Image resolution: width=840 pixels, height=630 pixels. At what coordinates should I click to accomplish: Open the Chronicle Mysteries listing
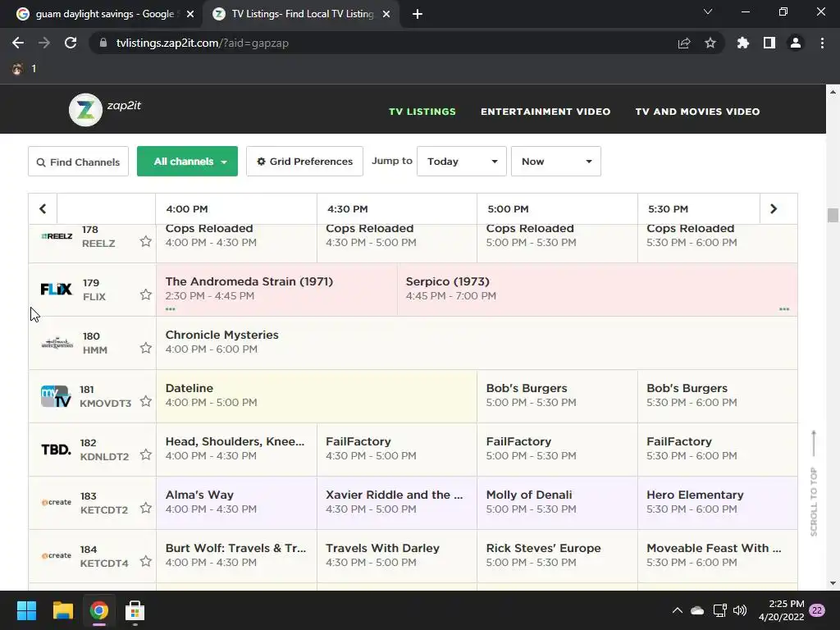[x=477, y=343]
